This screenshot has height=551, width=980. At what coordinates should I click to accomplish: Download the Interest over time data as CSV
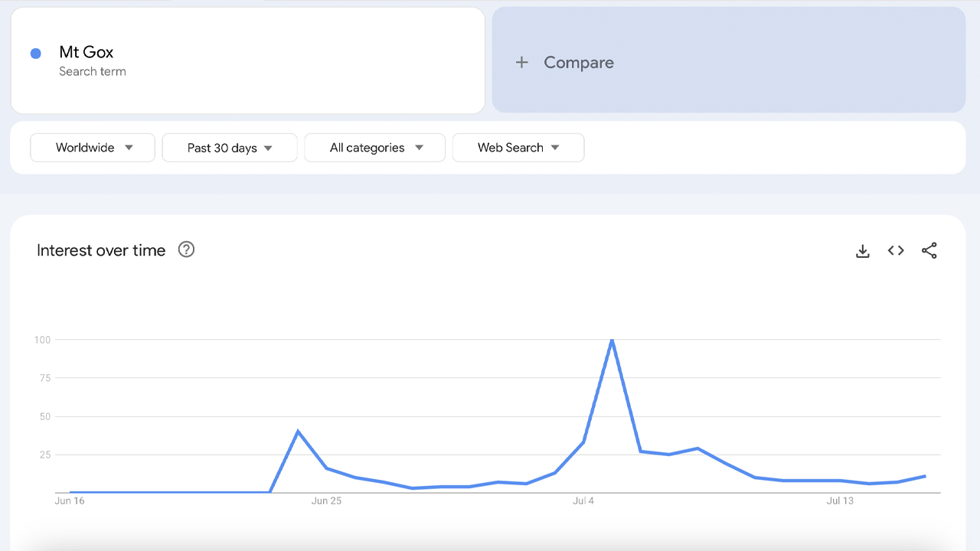[863, 250]
